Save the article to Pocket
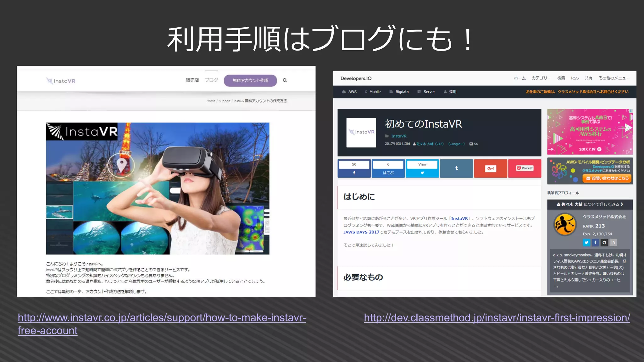This screenshot has height=362, width=644. [x=525, y=168]
